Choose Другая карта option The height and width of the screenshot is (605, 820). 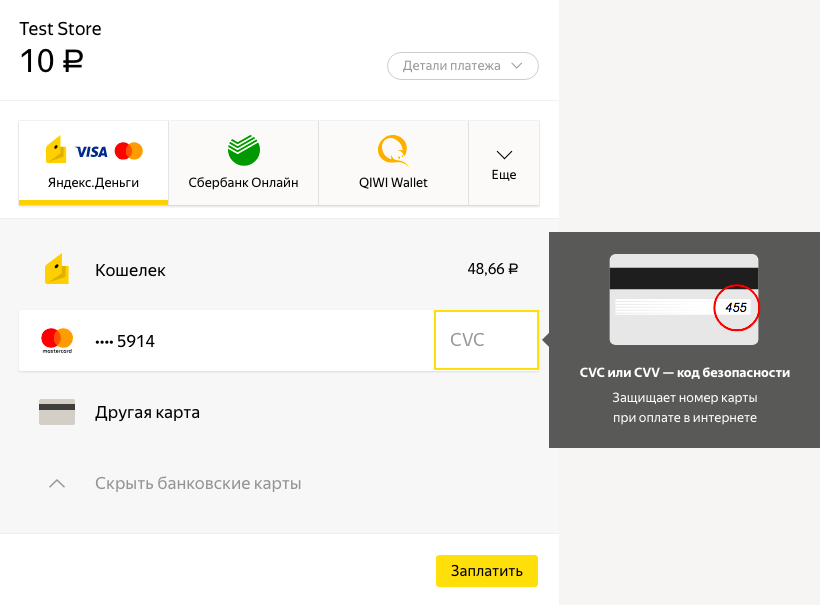point(279,412)
